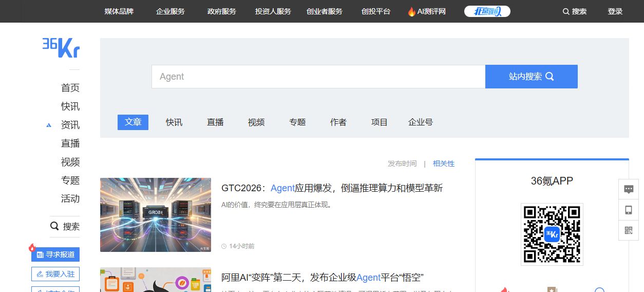Click the 寻求报道 button
Screen dimensions: 644x292
(55, 254)
